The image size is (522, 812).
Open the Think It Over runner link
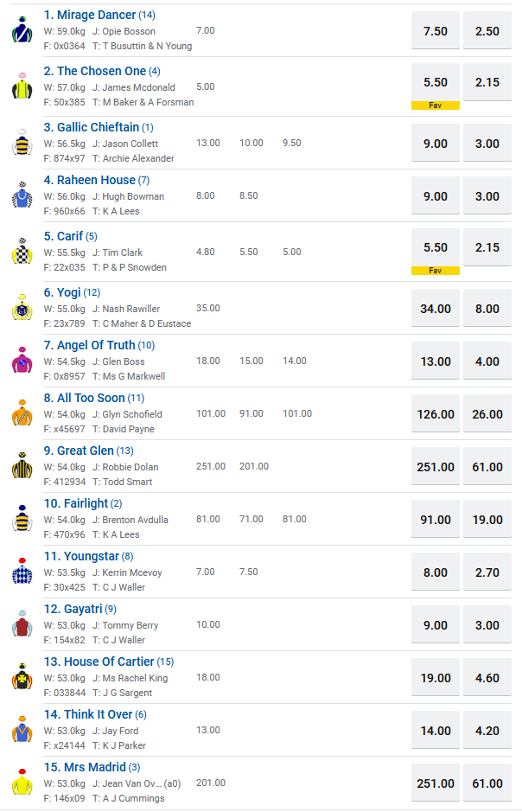(98, 714)
